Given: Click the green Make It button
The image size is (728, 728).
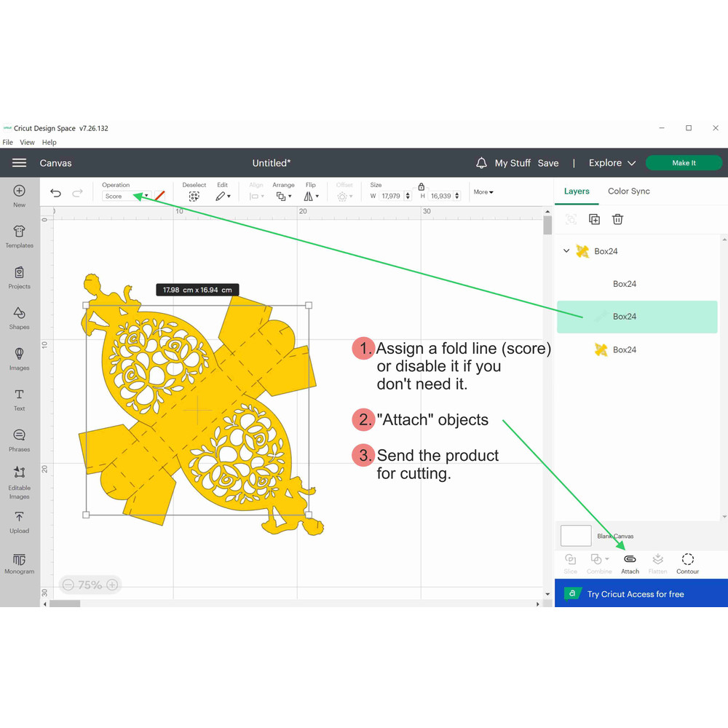Looking at the screenshot, I should (683, 163).
